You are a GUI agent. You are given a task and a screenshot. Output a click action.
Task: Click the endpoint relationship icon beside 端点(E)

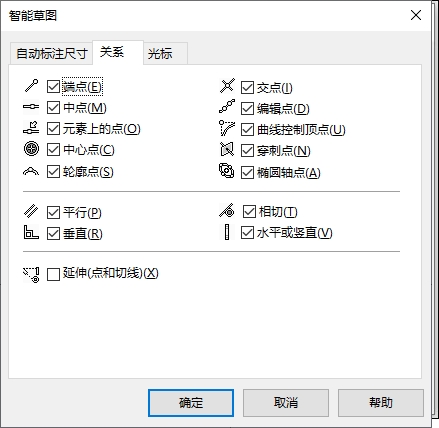click(x=31, y=86)
